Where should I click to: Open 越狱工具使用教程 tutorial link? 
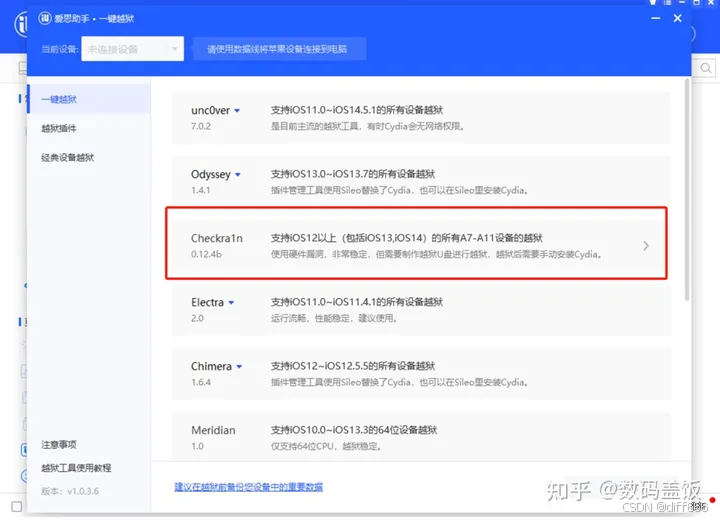pyautogui.click(x=76, y=468)
